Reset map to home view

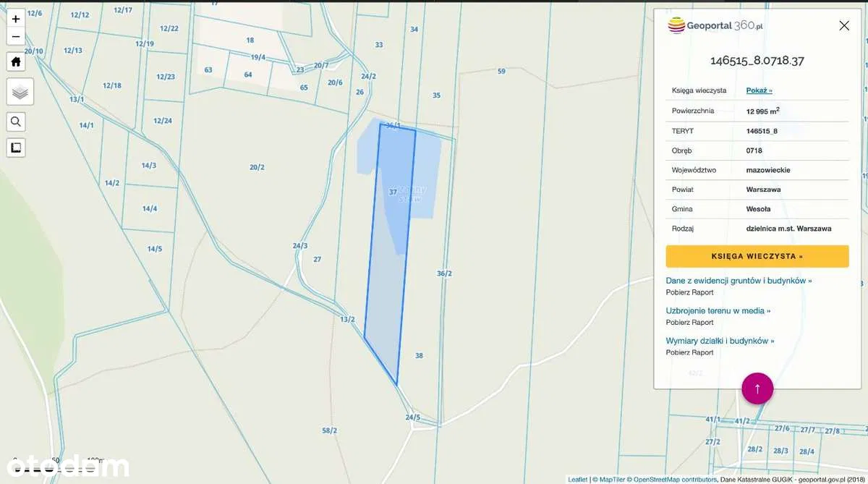(x=16, y=61)
